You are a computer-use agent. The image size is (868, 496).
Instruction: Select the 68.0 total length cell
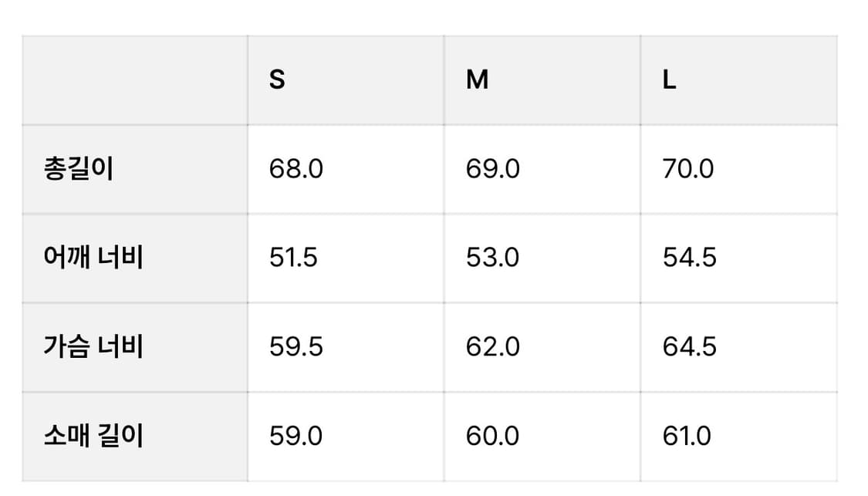pos(346,170)
